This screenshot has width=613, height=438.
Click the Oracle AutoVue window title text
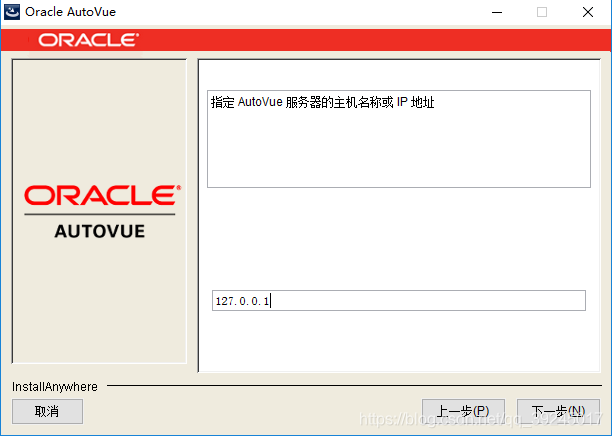[70, 12]
